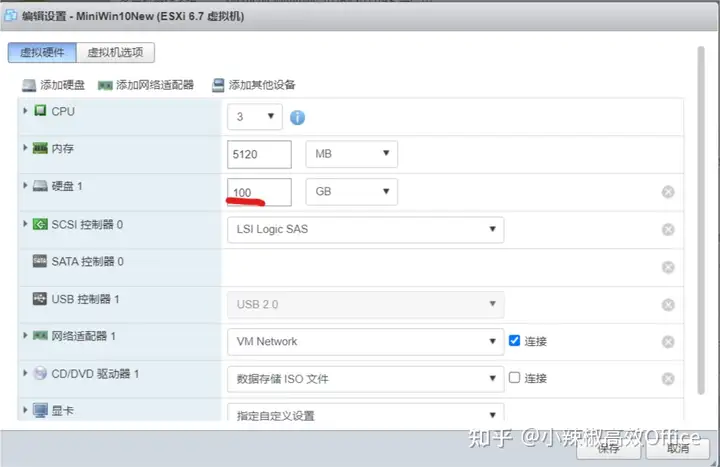Open the LSI Logic SAS dropdown
Viewport: 720px width, 467px height.
366,230
